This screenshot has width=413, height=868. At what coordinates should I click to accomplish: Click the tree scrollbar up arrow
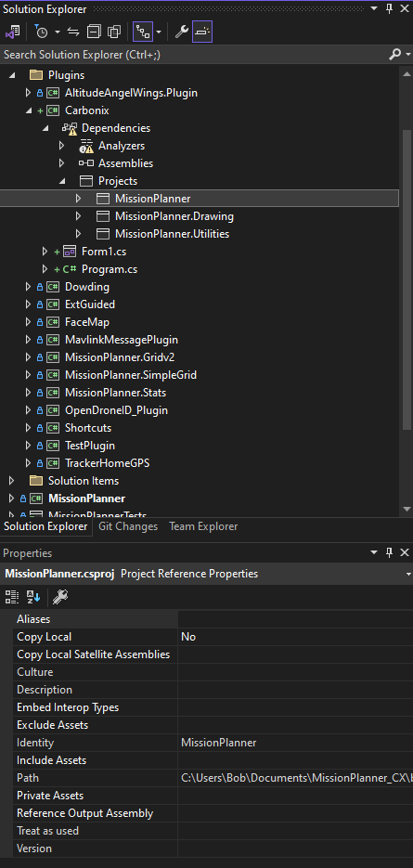[x=407, y=73]
